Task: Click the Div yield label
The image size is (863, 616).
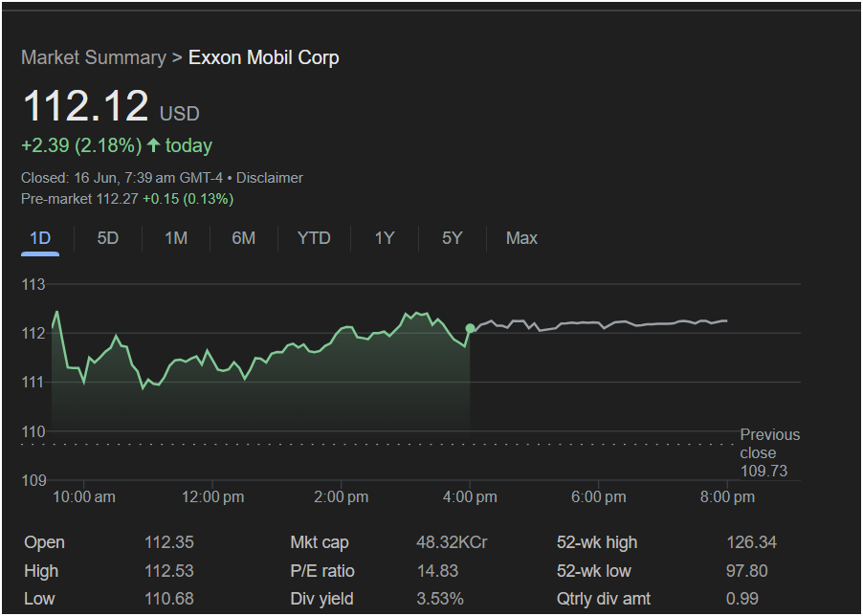Action: (x=321, y=599)
